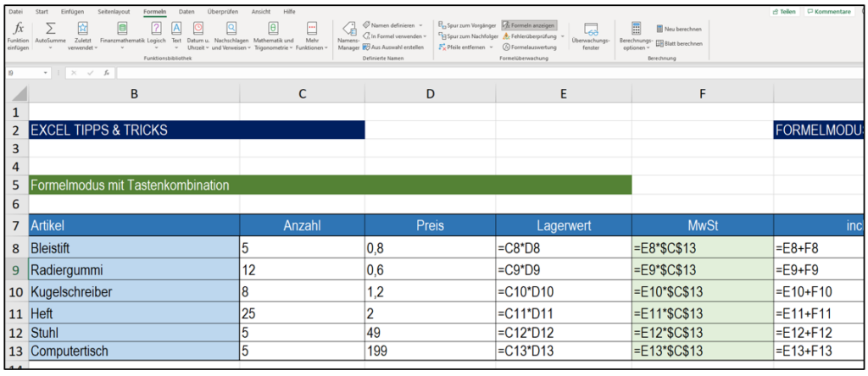Viewport: 868px width, 376px height.
Task: Open the Text functions book icon
Action: pyautogui.click(x=176, y=28)
